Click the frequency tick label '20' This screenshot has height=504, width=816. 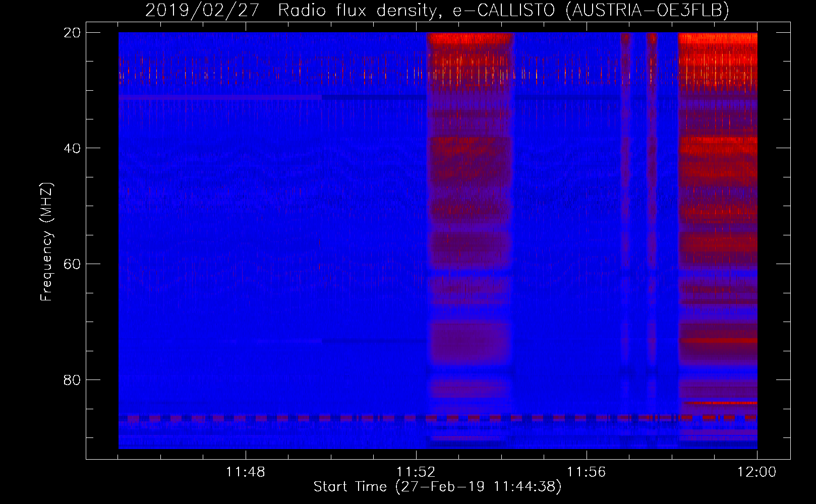(72, 33)
